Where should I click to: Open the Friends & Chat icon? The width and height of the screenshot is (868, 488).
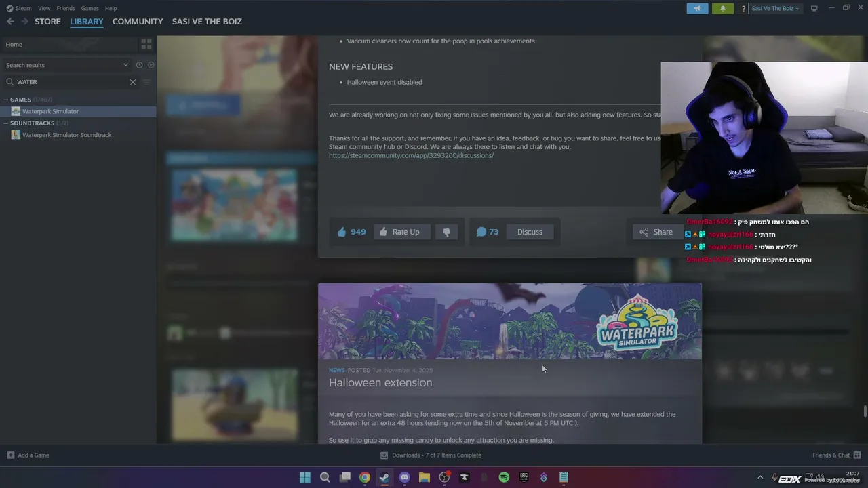tap(857, 455)
